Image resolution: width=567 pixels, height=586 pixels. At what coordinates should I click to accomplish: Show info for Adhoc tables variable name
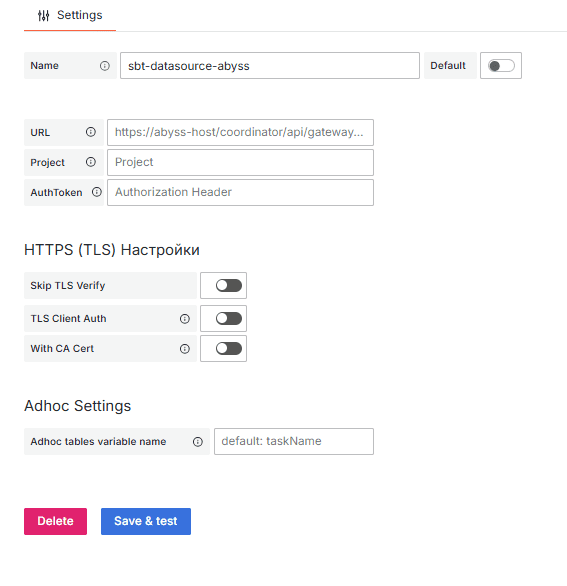click(198, 442)
